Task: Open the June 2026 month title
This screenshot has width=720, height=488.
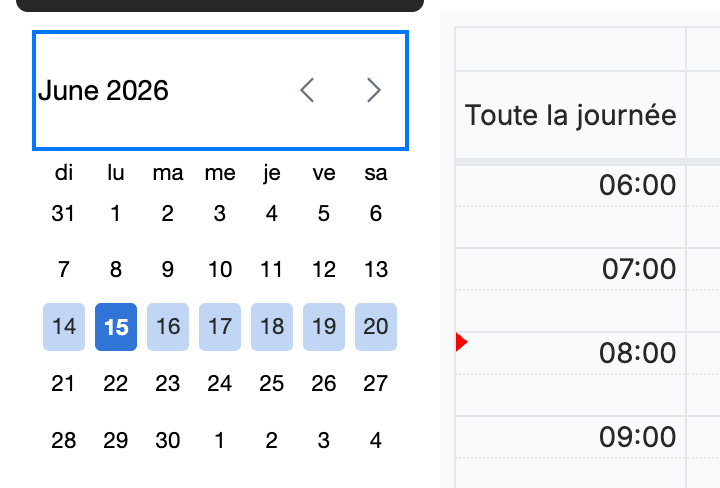Action: [103, 90]
